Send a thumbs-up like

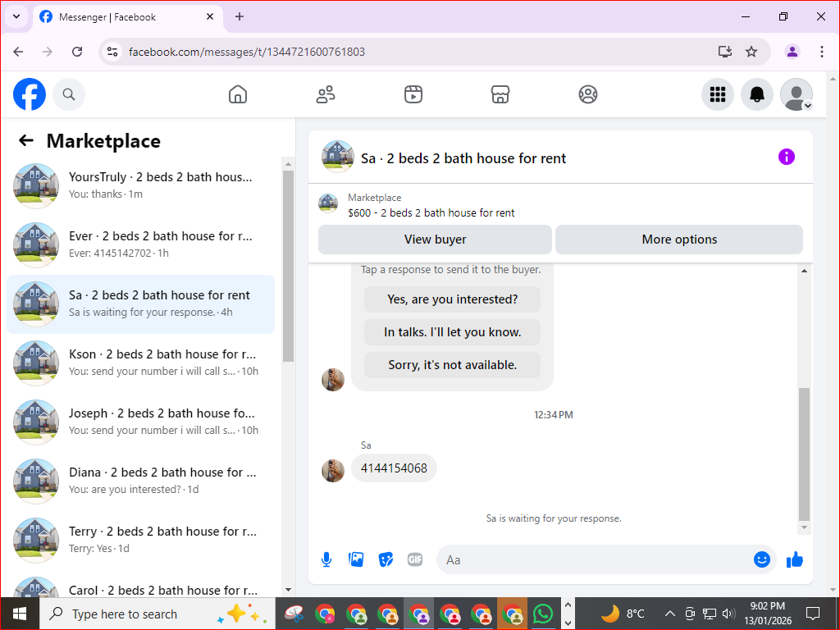[x=795, y=559]
